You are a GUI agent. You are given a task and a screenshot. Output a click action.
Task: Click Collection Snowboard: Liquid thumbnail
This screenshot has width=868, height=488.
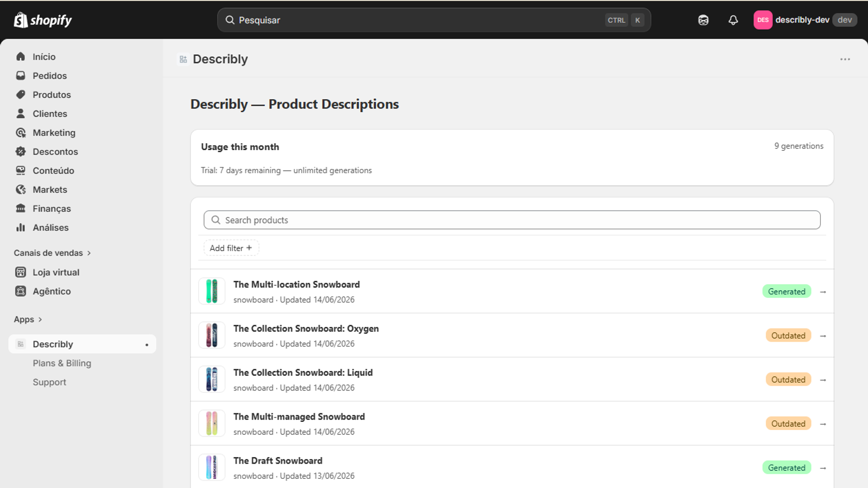pos(212,379)
